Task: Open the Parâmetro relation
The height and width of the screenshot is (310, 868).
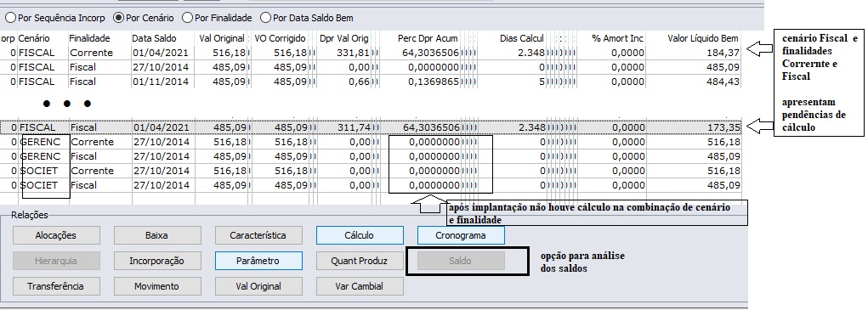Action: coord(258,261)
